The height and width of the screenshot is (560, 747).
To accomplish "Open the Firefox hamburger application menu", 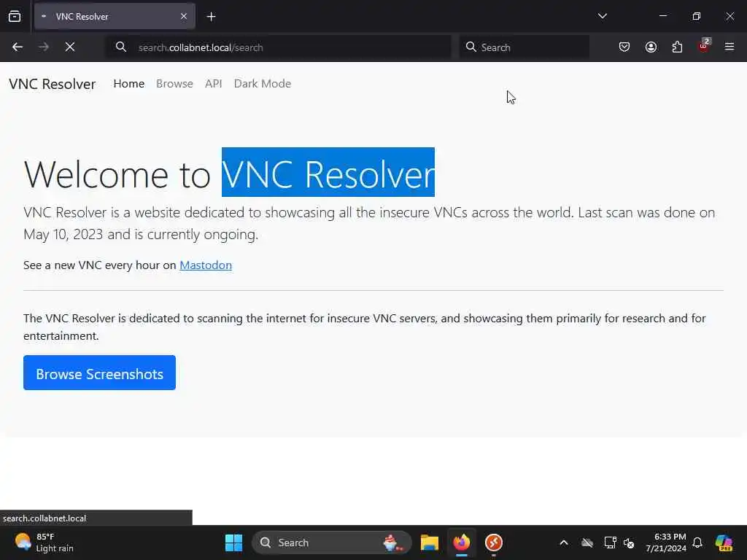I will click(729, 47).
